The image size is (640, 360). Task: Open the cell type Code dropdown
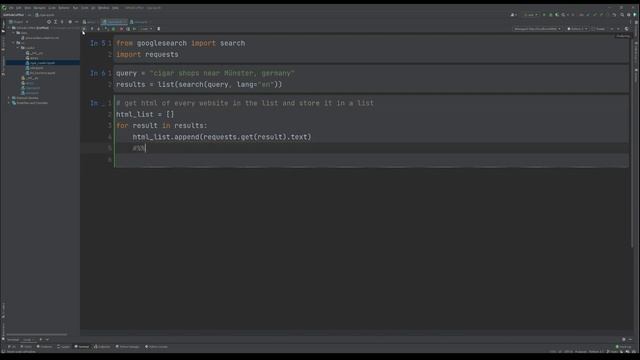(x=146, y=29)
